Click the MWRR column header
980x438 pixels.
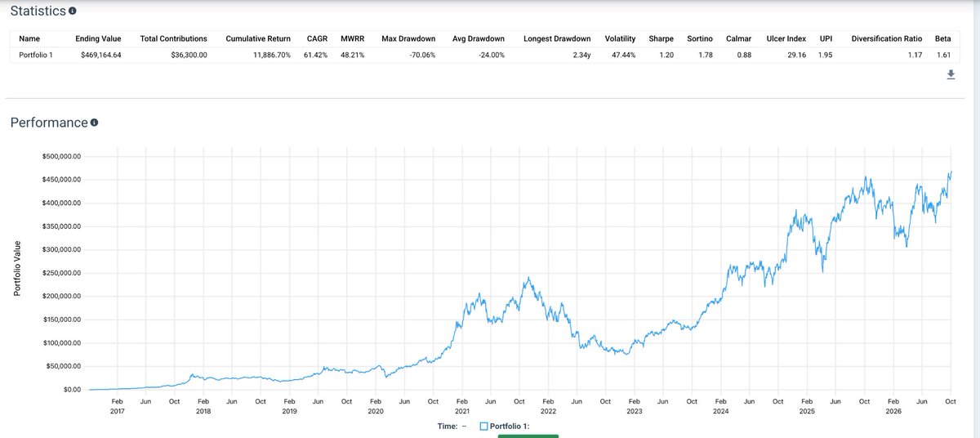click(x=353, y=38)
